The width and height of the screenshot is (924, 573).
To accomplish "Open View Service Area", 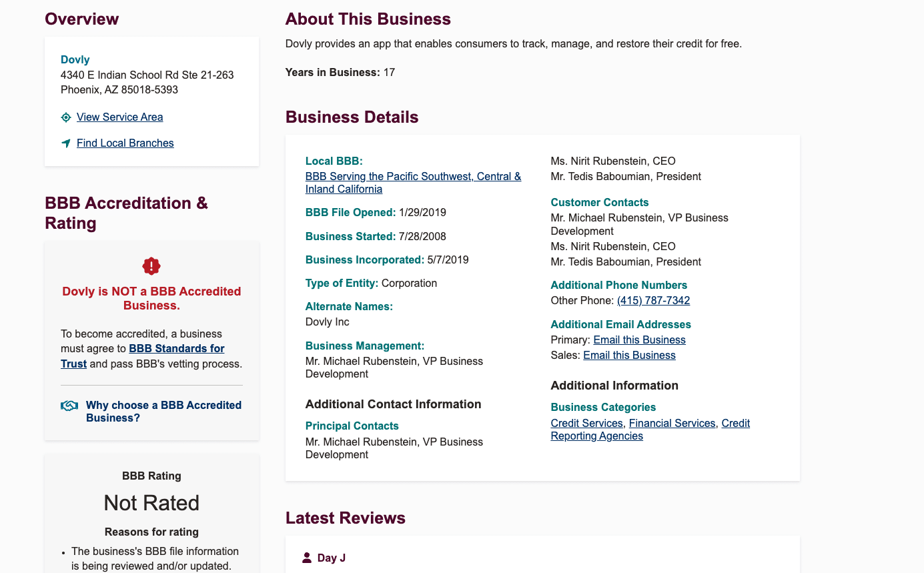I will click(x=120, y=117).
